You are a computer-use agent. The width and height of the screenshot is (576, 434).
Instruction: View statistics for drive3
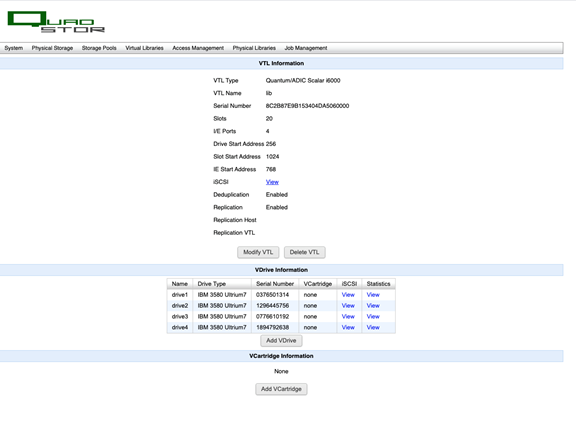373,316
